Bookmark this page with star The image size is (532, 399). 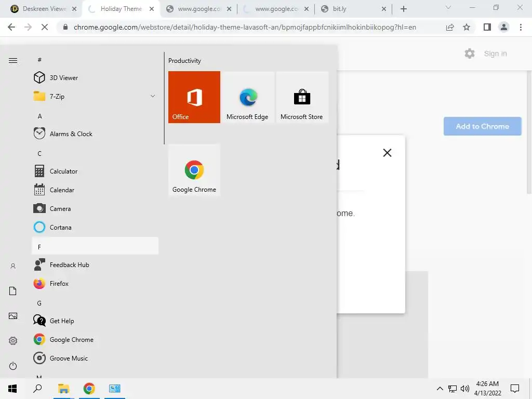coord(467,27)
